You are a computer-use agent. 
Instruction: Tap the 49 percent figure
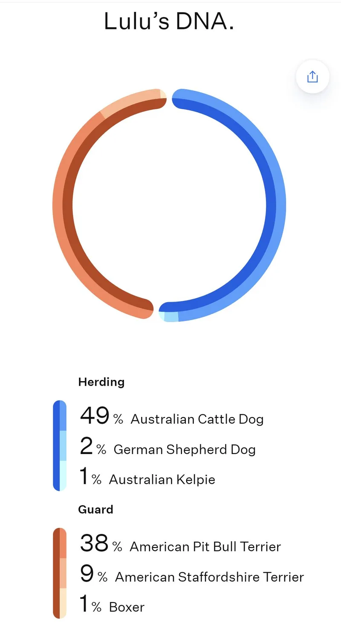point(95,416)
